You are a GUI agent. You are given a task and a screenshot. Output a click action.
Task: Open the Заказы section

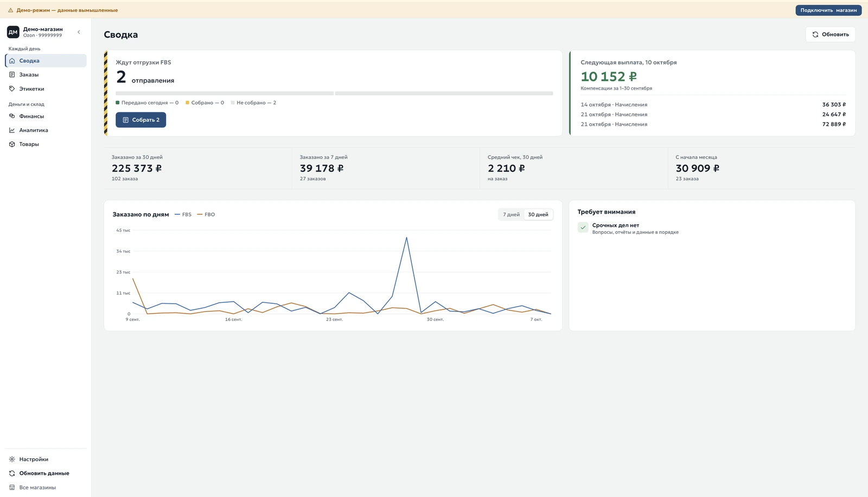46,75
